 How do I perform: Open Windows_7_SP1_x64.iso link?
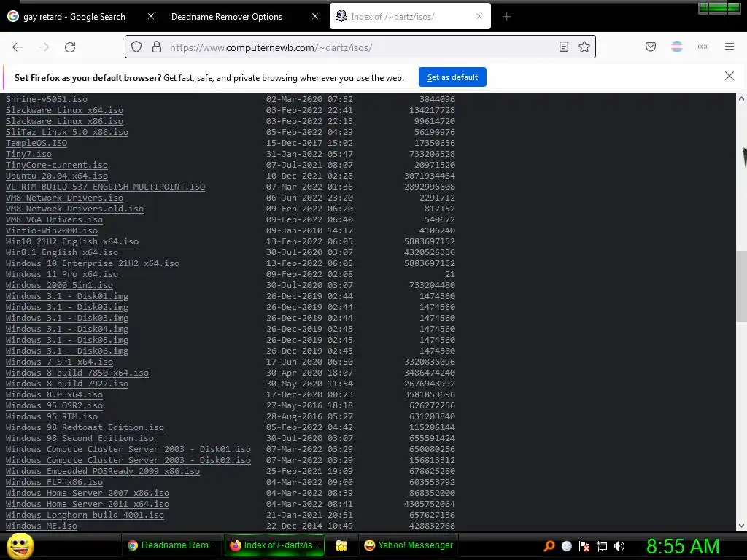[59, 362]
